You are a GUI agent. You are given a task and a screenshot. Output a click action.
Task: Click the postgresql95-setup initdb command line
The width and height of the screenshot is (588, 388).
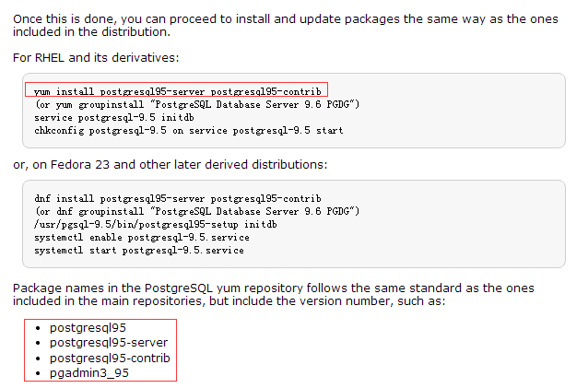tap(155, 225)
